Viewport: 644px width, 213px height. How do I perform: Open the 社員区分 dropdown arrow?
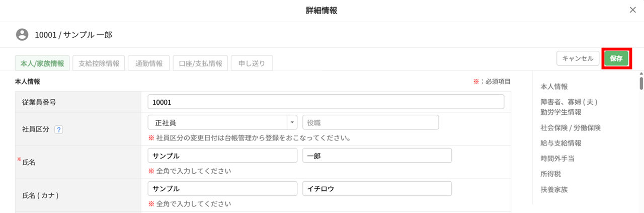pyautogui.click(x=292, y=122)
